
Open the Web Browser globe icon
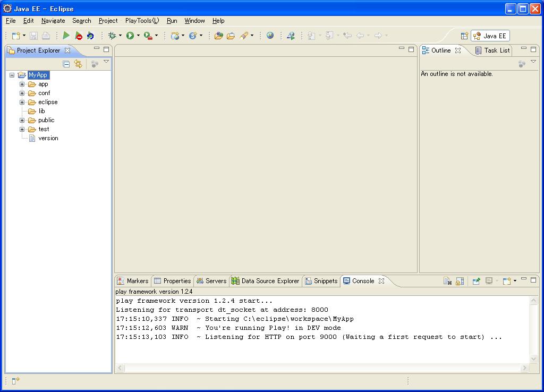(270, 36)
